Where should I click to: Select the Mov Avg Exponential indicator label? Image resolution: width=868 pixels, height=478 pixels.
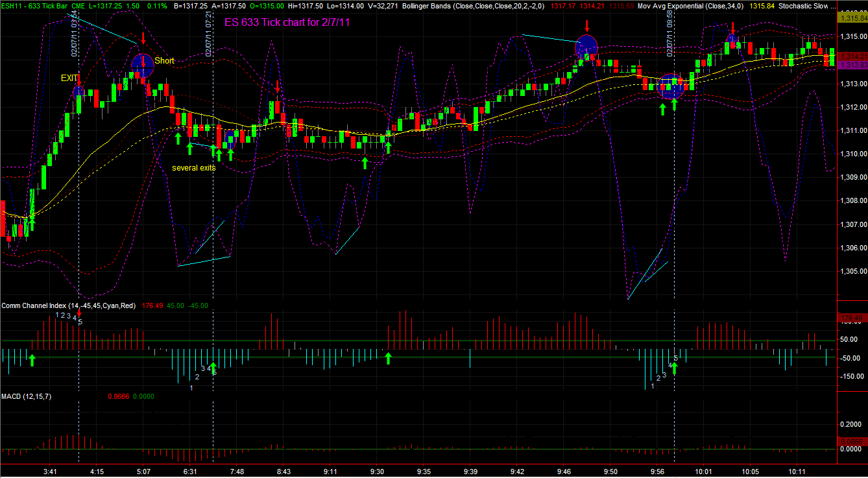[x=692, y=5]
